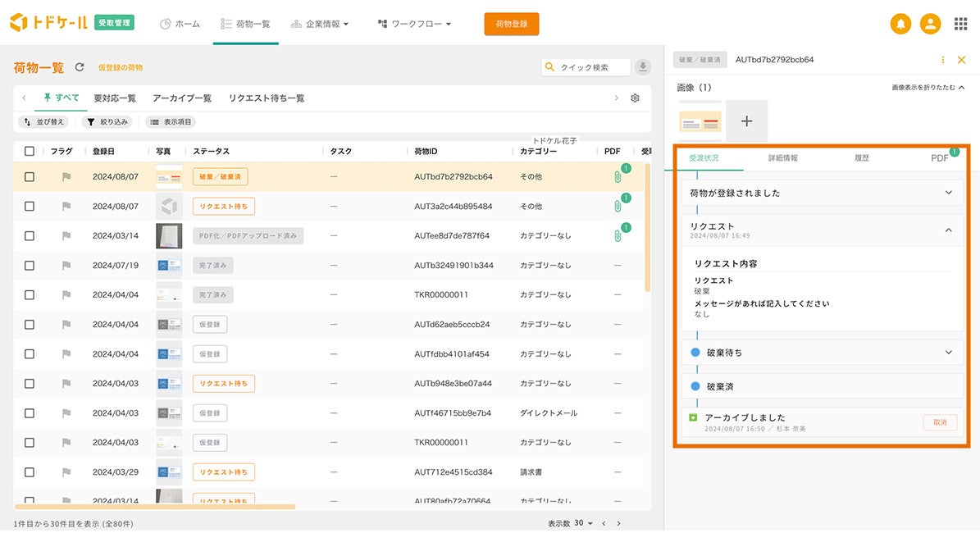Image resolution: width=980 pixels, height=533 pixels.
Task: Select the checkbox for row AUTee8d7de787f64
Action: 30,235
